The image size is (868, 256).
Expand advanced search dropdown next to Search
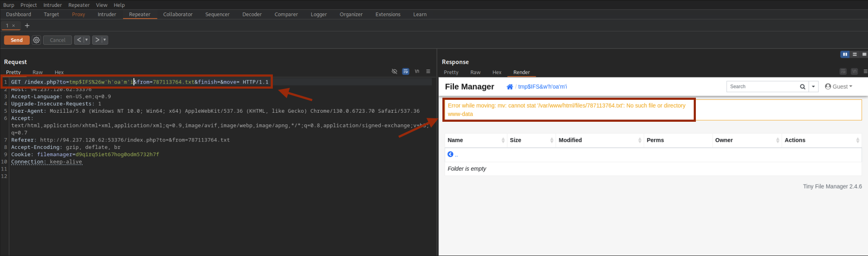pos(813,86)
